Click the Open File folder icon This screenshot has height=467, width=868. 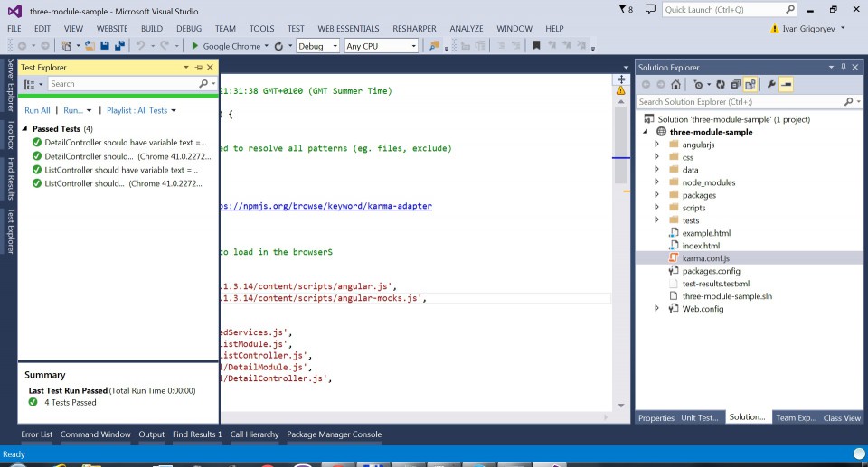click(90, 46)
